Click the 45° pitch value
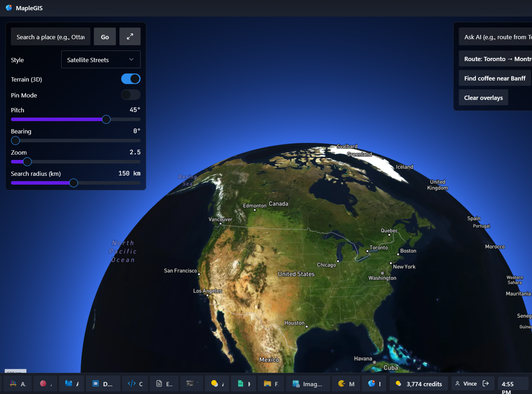Viewport: 532px width, 394px height. pyautogui.click(x=135, y=109)
